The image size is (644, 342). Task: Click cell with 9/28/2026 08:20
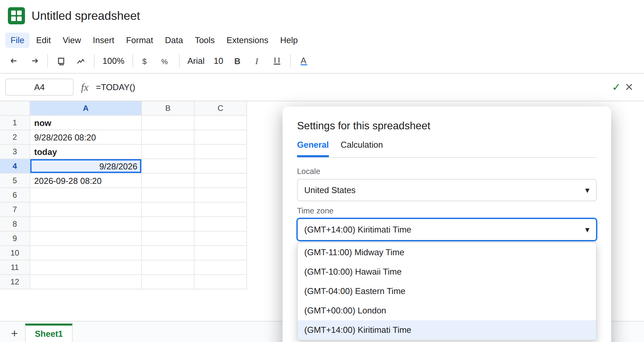click(86, 137)
